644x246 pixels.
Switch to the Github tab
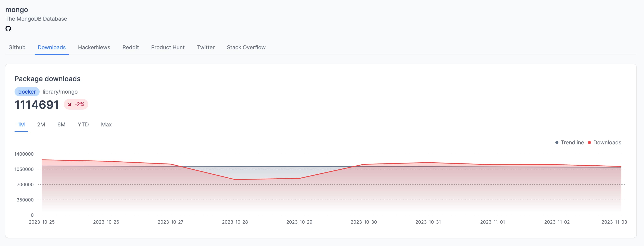click(17, 47)
